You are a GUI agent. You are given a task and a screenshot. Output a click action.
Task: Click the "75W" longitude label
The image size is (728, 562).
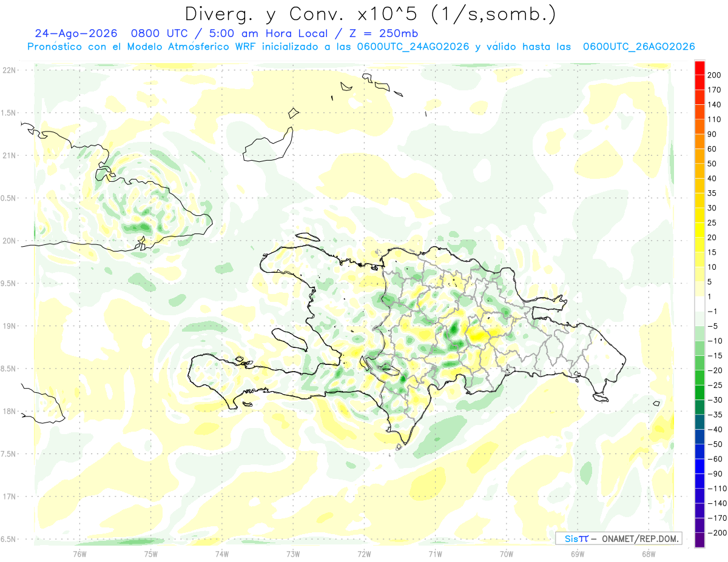151,553
